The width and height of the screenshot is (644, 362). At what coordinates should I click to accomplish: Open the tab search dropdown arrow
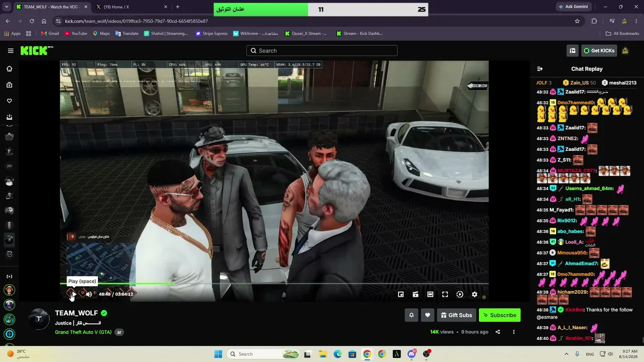coord(6,7)
